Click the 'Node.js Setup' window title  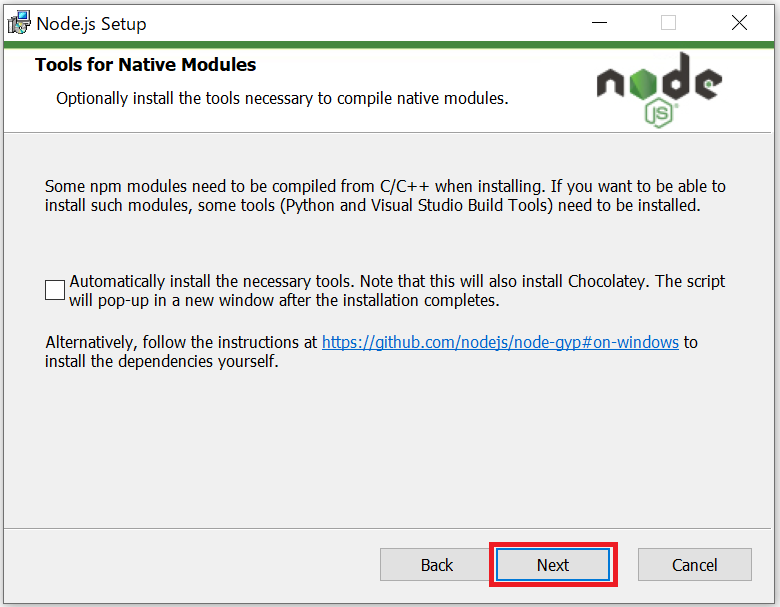coord(92,23)
